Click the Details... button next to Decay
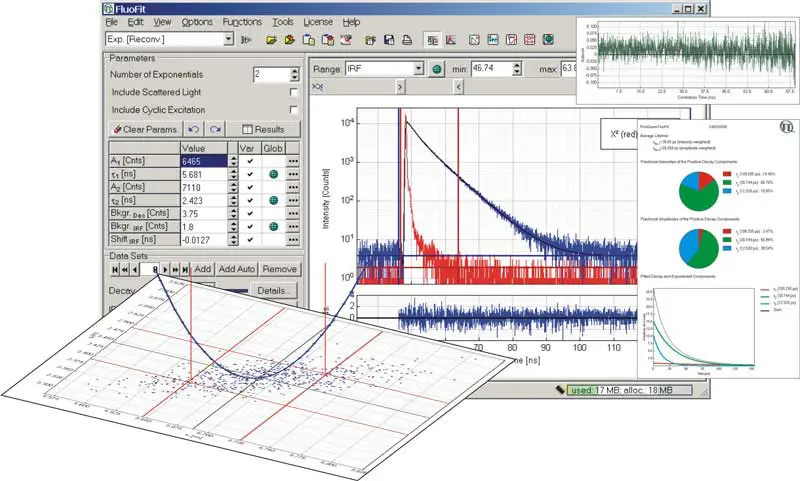800x481 pixels. [274, 291]
